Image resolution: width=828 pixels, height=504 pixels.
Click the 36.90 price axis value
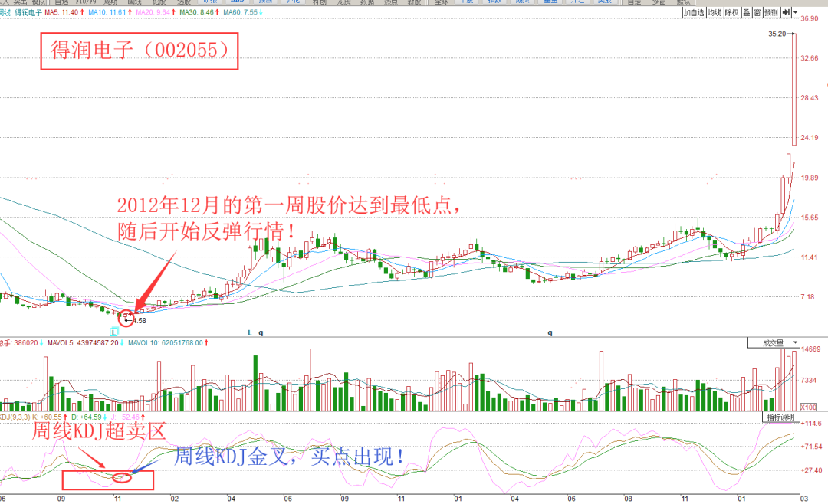click(x=810, y=18)
